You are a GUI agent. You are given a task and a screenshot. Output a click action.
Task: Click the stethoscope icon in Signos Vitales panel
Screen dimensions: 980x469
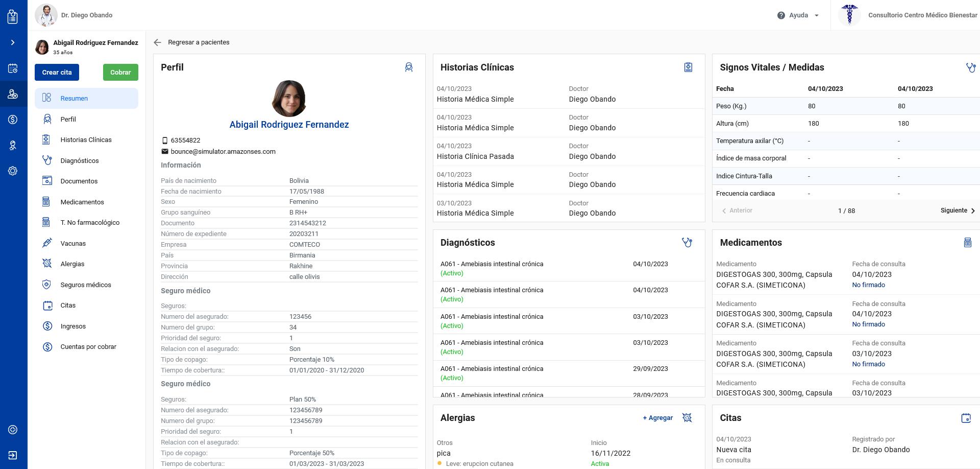click(x=970, y=67)
